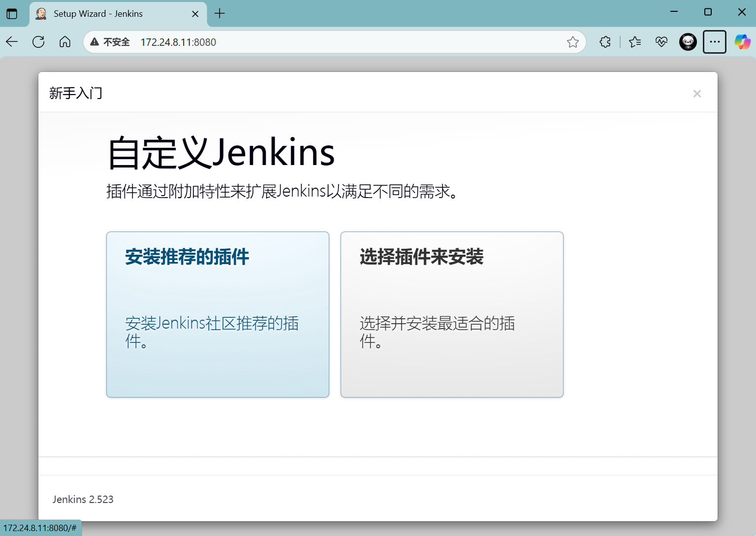Close the Setup Wizard tab
Viewport: 756px width, 536px height.
point(195,14)
